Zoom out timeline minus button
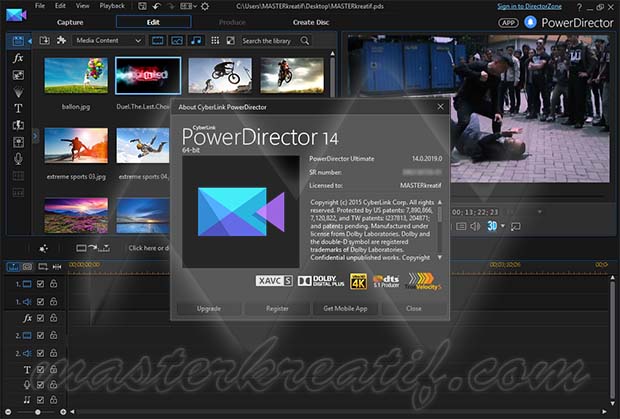 (8, 412)
